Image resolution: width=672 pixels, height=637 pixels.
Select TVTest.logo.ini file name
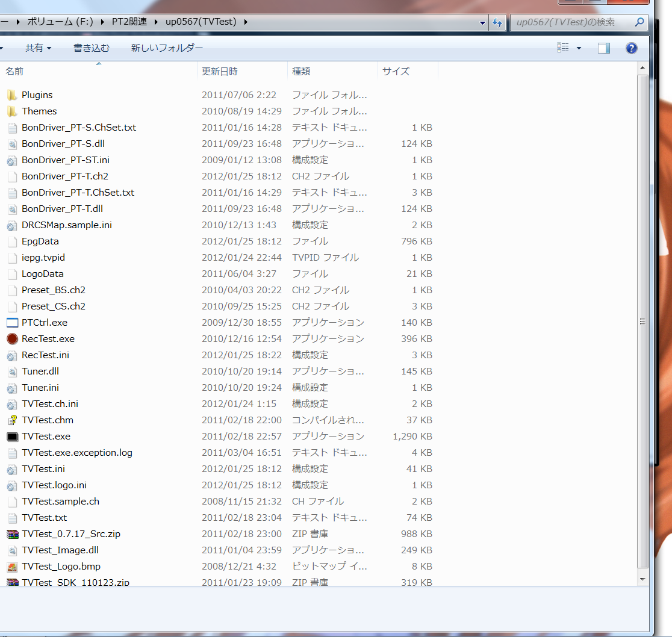click(54, 485)
